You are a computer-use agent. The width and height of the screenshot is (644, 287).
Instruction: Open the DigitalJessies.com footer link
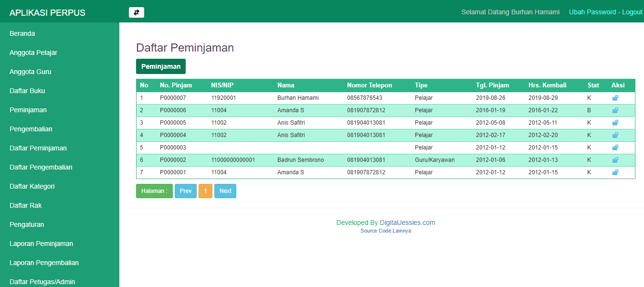[x=409, y=222]
